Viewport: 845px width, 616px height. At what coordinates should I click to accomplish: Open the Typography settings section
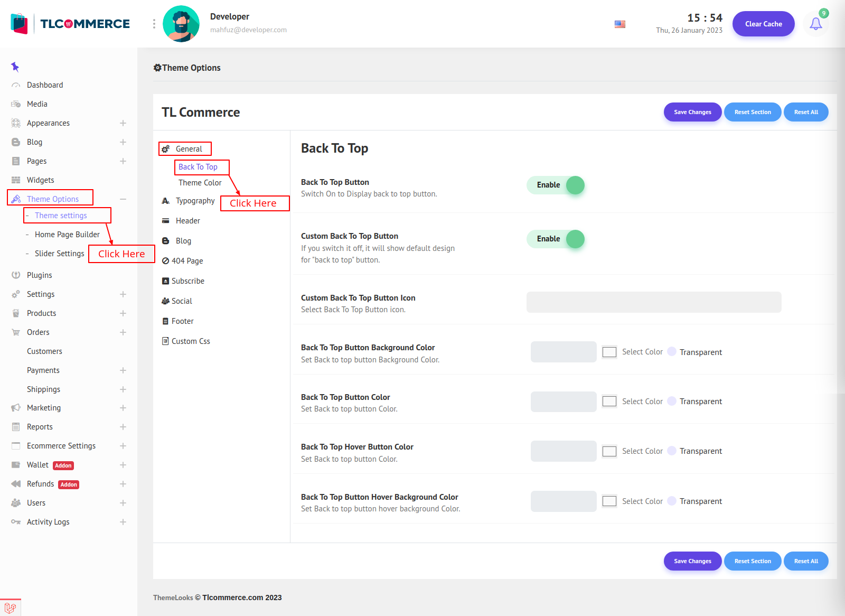pyautogui.click(x=195, y=201)
